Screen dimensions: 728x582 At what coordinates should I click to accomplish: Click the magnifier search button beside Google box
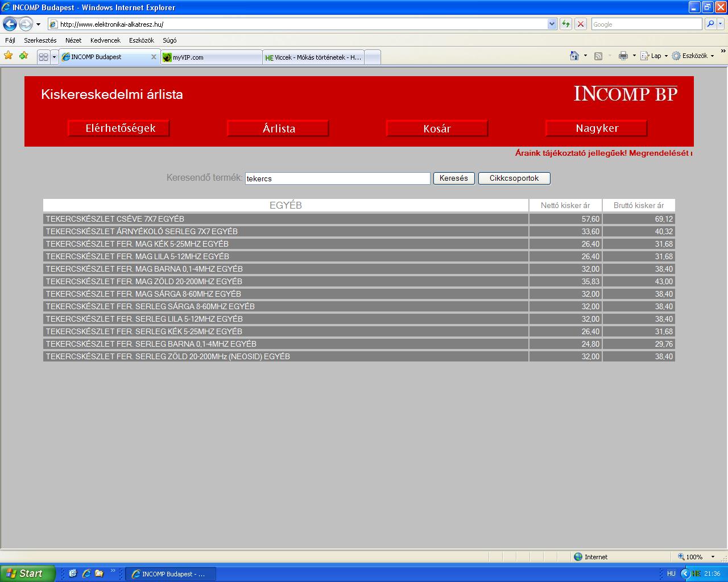coord(710,24)
